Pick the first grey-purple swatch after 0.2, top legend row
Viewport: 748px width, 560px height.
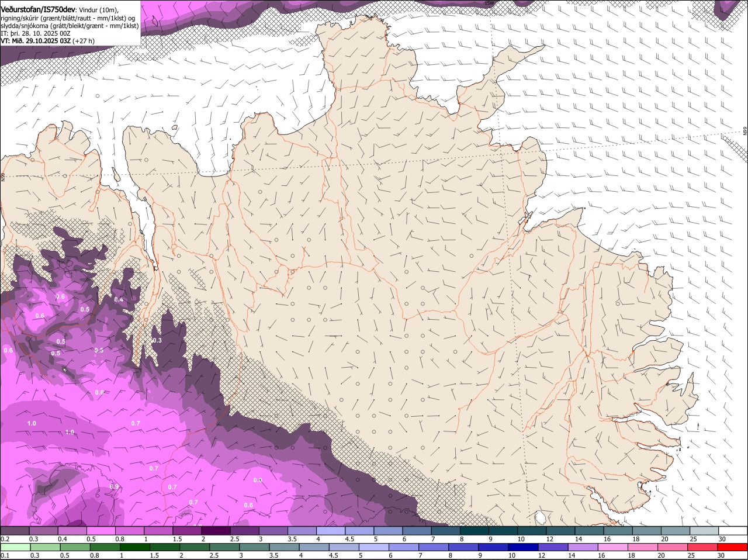coord(15,531)
